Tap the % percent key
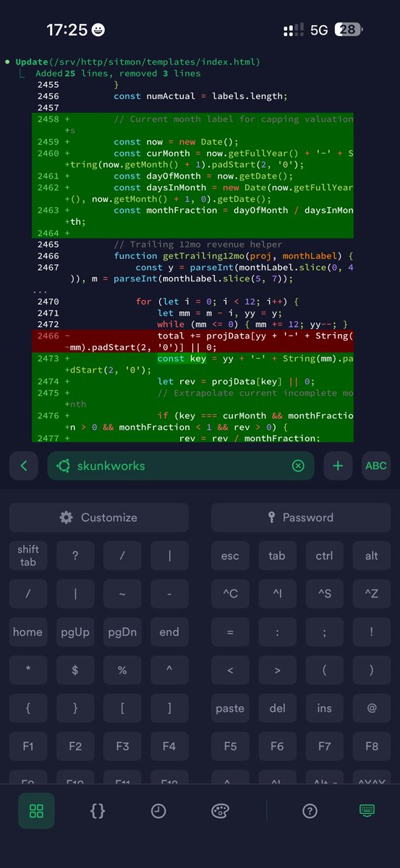Viewport: 400px width, 868px height. click(122, 671)
